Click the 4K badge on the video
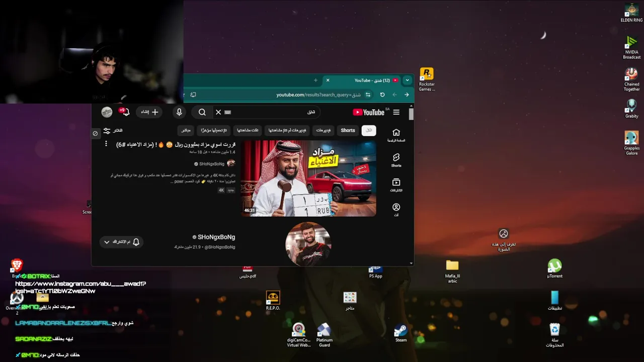Screen dimensions: 644x362 point(221,190)
